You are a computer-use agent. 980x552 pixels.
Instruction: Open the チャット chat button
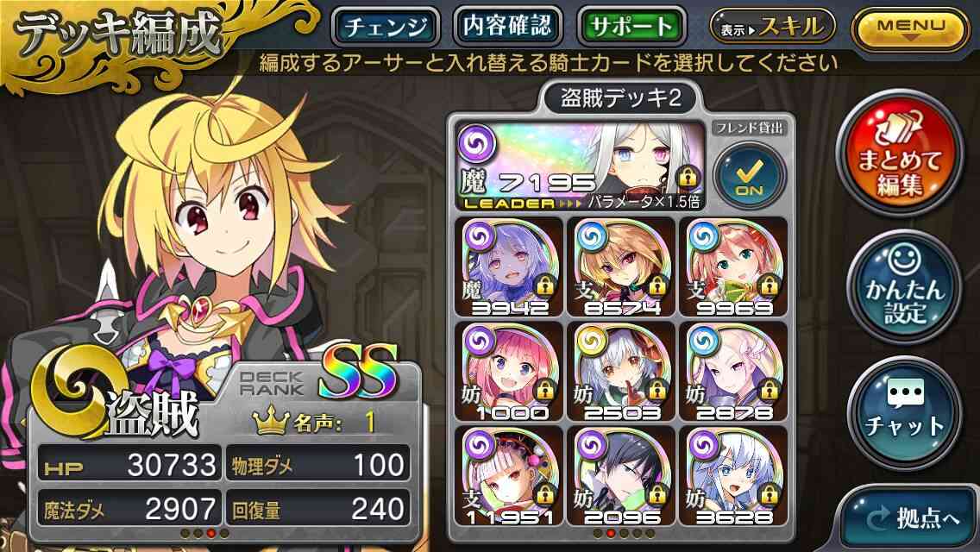(x=904, y=412)
